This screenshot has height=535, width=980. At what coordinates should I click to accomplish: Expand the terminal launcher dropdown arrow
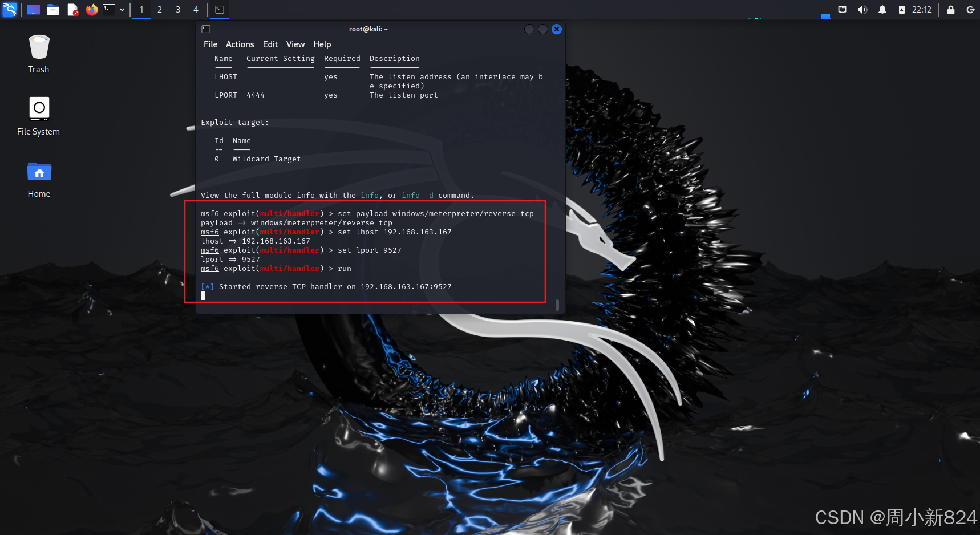click(x=122, y=10)
